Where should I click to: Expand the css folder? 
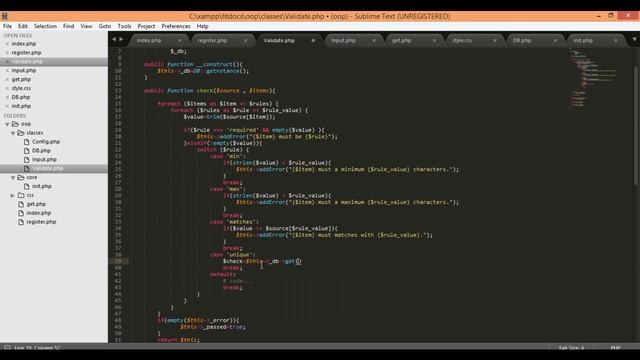tap(13, 196)
